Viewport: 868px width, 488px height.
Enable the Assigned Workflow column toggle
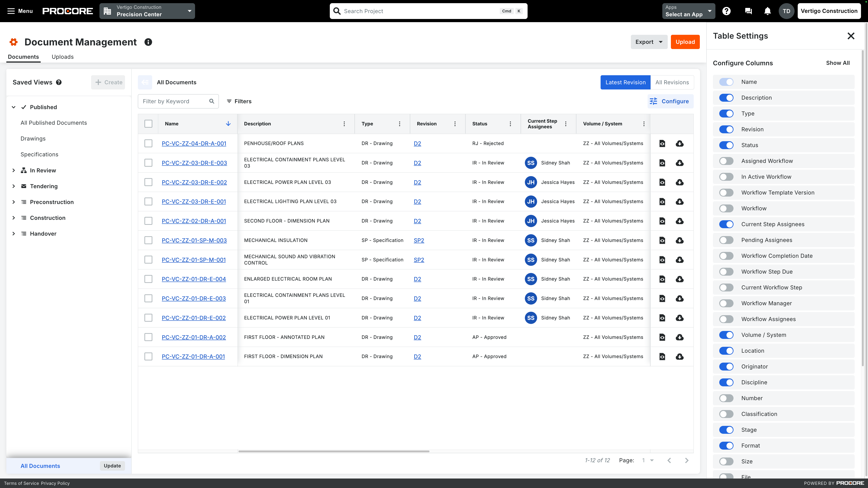coord(726,161)
